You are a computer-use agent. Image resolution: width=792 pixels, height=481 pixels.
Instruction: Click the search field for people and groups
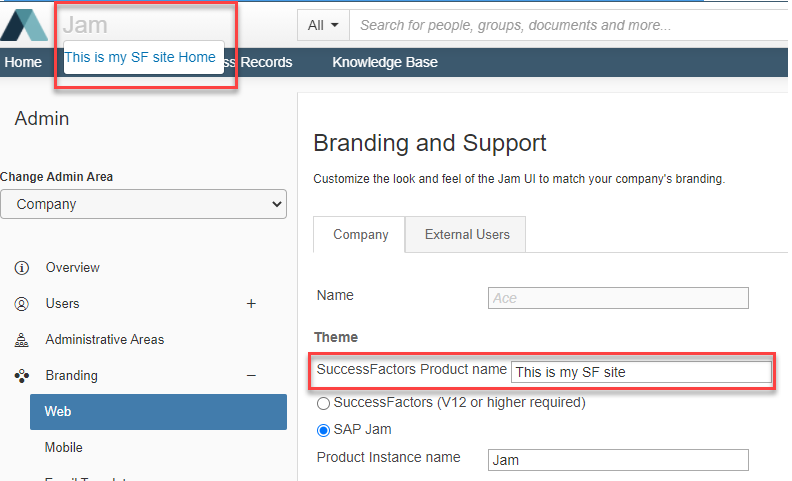tap(571, 25)
